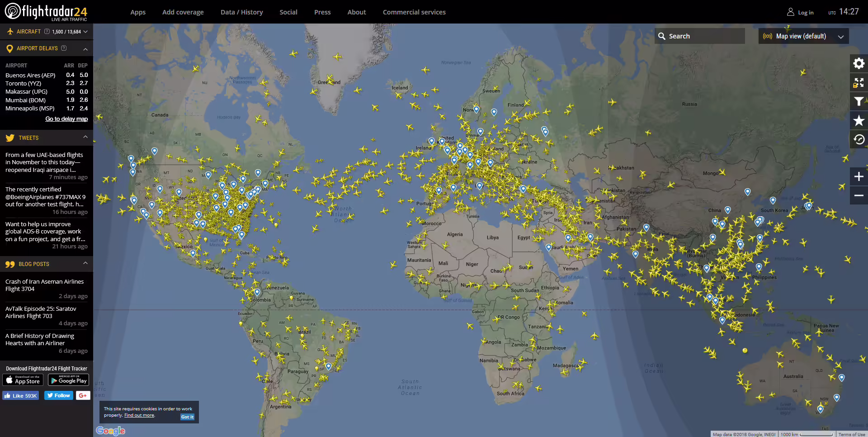Viewport: 868px width, 437px height.
Task: Open the Google Play badge
Action: (x=68, y=380)
